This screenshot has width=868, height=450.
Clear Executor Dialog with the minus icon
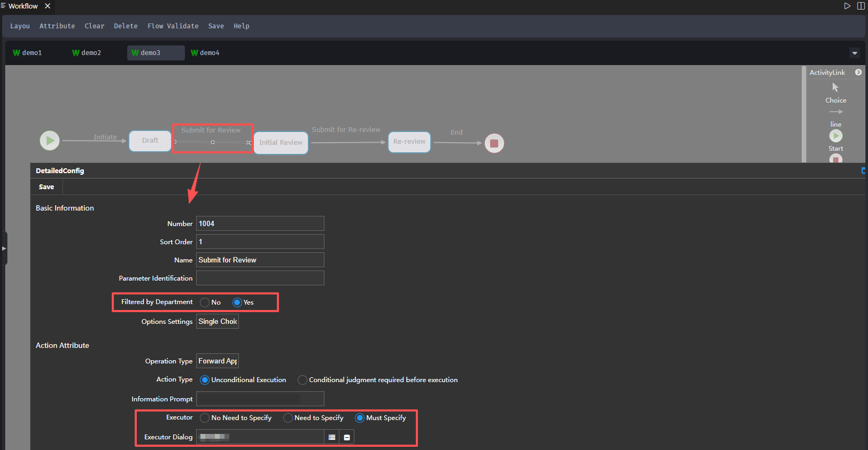click(x=347, y=437)
